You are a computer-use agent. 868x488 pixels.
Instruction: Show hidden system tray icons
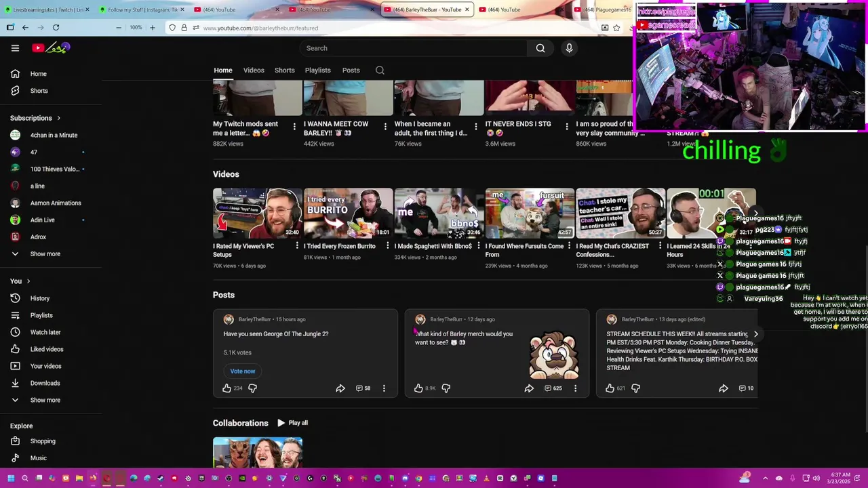click(766, 479)
